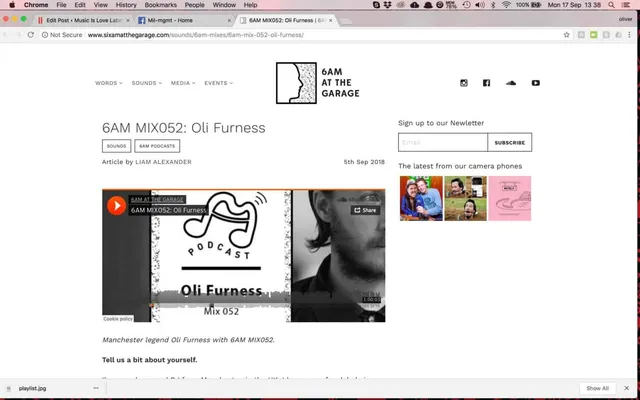Expand the SOUNDS navigation menu

pyautogui.click(x=147, y=83)
